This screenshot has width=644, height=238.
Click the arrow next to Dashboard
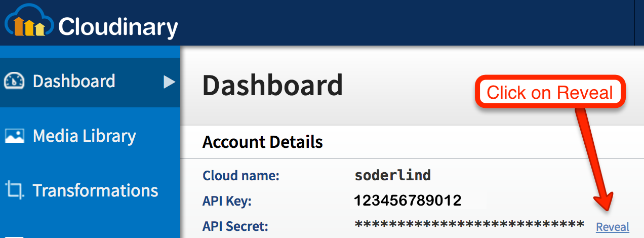pos(169,82)
